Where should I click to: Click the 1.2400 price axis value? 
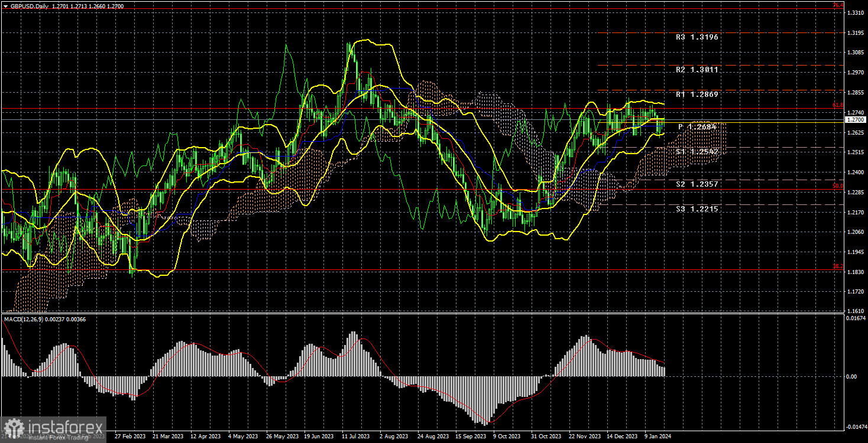pyautogui.click(x=856, y=172)
